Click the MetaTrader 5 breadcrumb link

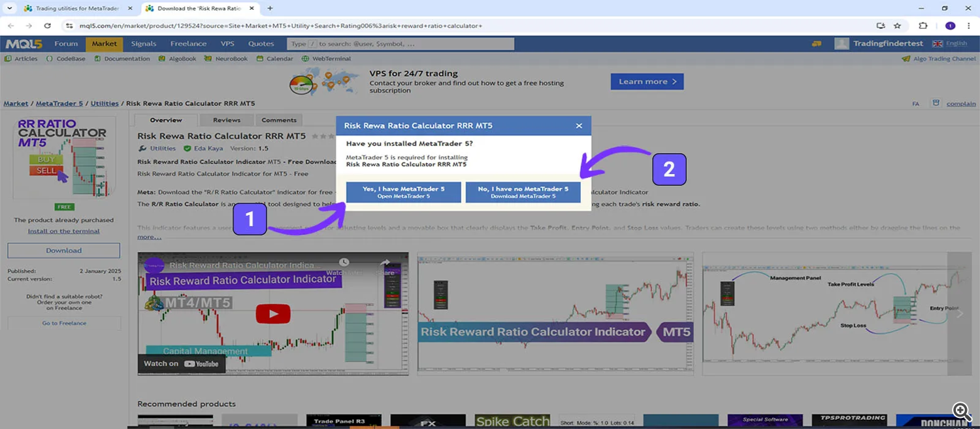point(59,103)
